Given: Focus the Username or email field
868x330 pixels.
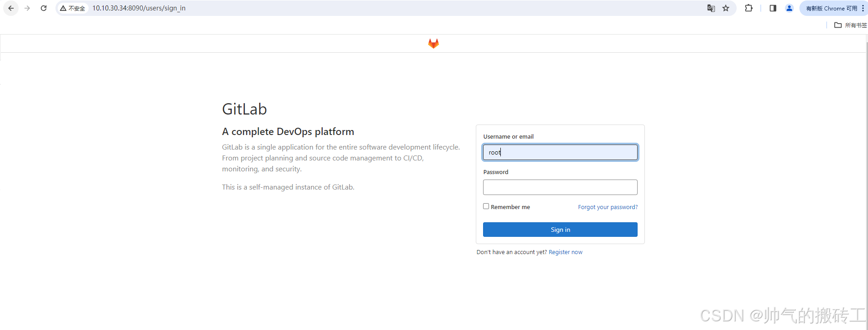Looking at the screenshot, I should point(560,152).
